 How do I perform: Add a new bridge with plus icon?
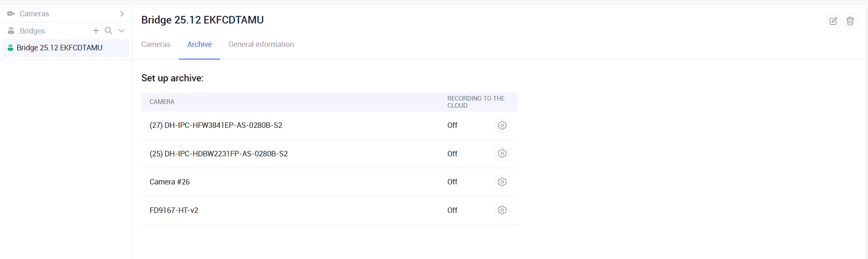point(96,31)
